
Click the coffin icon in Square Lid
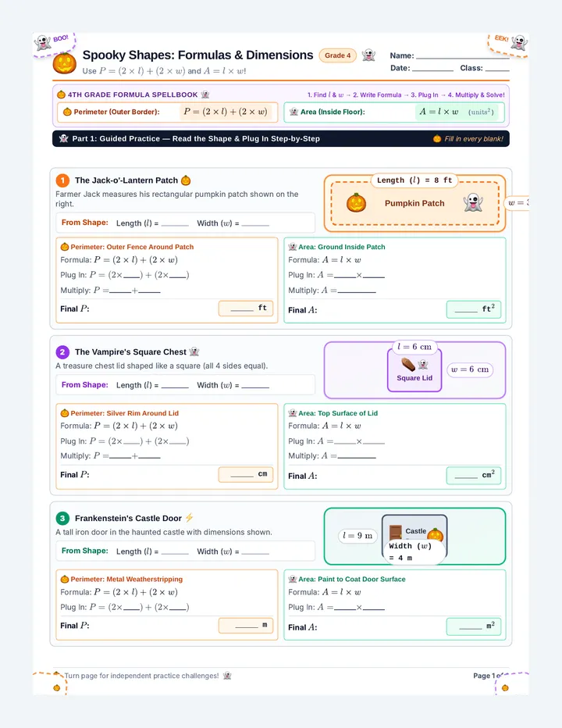[x=408, y=365]
